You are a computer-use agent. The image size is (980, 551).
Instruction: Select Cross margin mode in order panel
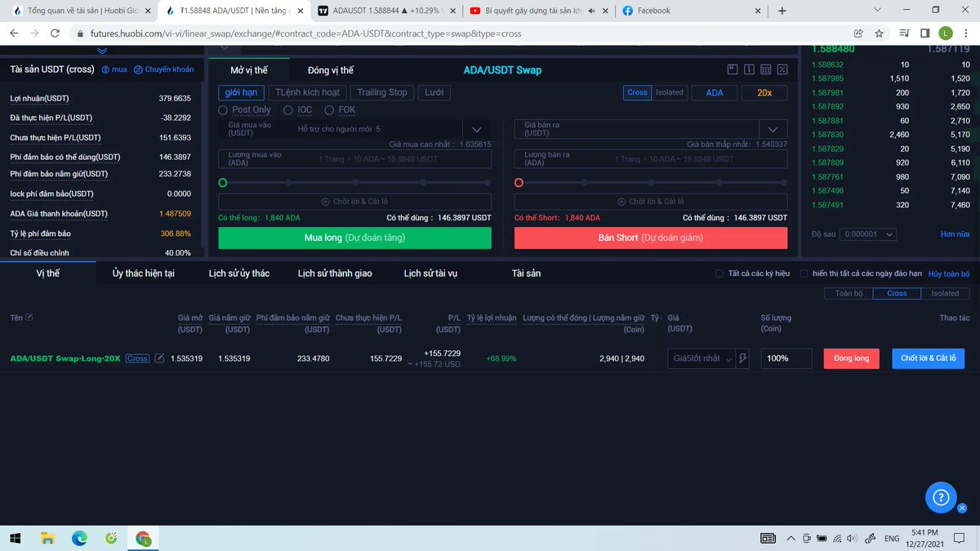click(x=637, y=92)
